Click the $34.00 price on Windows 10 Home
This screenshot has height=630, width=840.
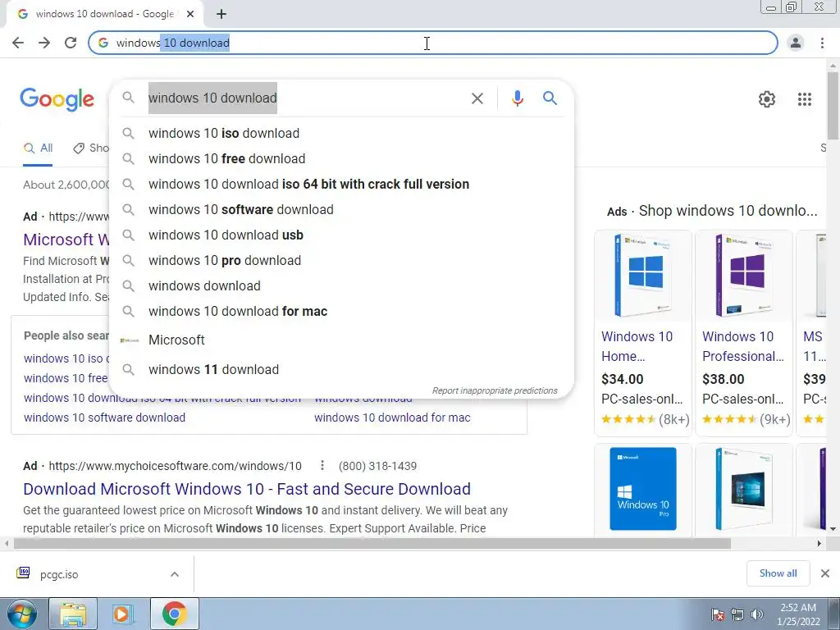[x=622, y=379]
